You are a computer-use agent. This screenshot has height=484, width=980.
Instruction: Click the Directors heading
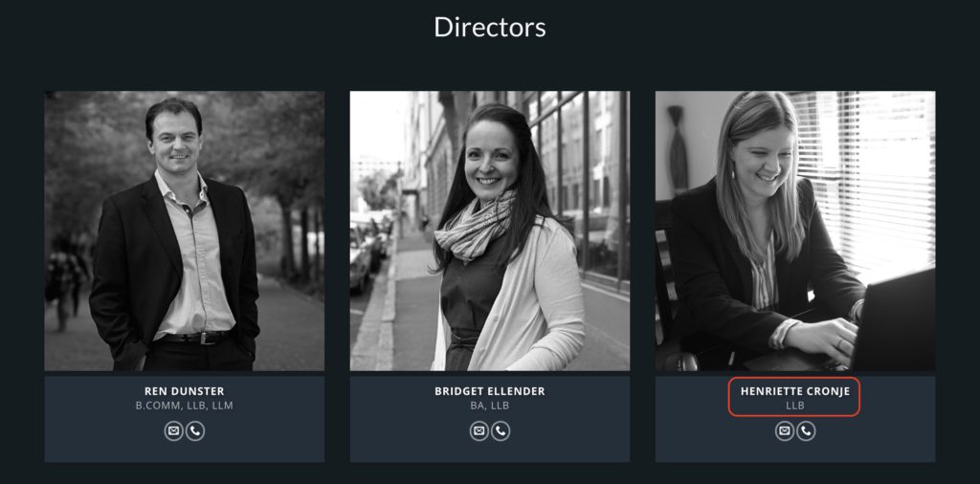click(490, 28)
